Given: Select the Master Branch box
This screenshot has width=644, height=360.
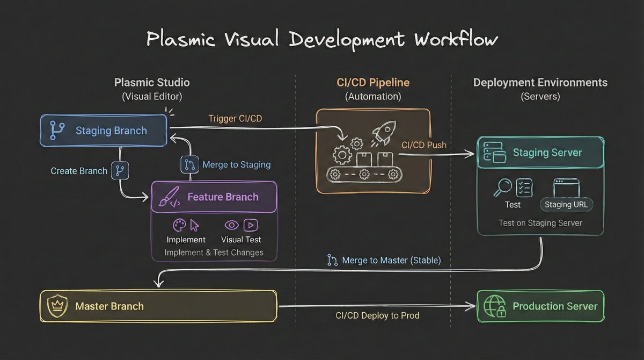Looking at the screenshot, I should click(x=158, y=306).
